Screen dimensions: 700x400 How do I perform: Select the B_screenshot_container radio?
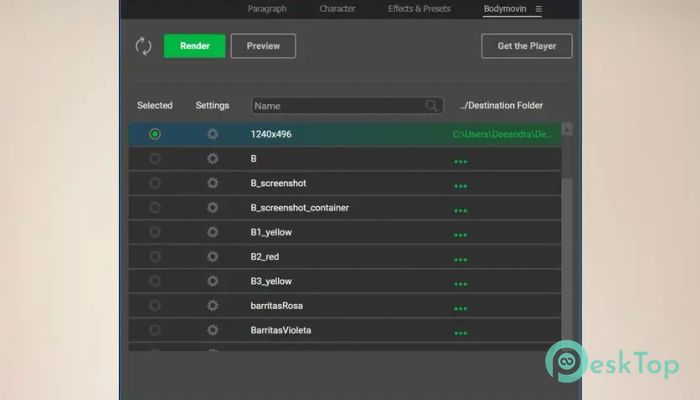tap(155, 208)
